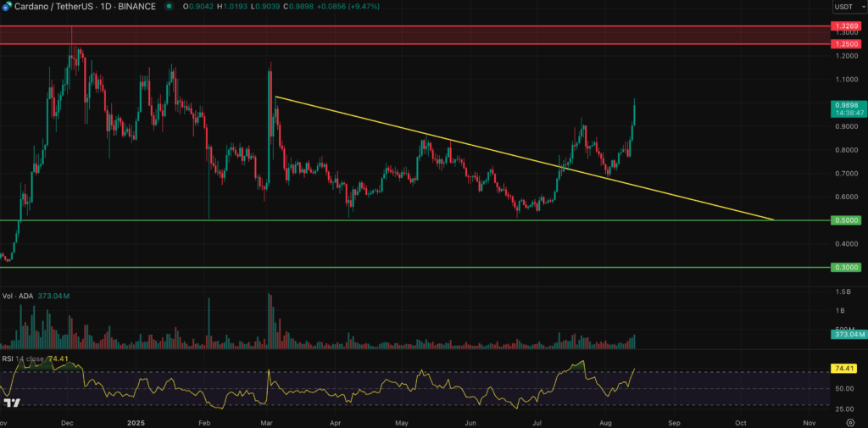
Task: Click the yellow 74.41 RSI axis label
Action: tap(843, 368)
